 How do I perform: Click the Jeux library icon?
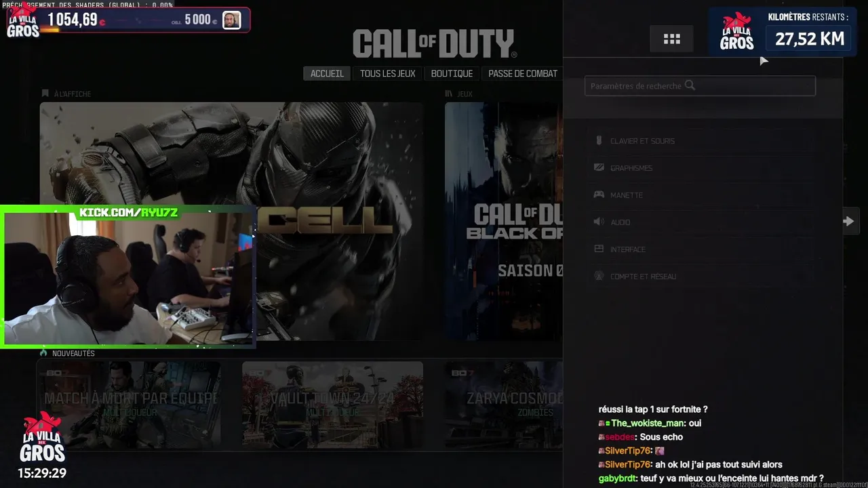448,94
